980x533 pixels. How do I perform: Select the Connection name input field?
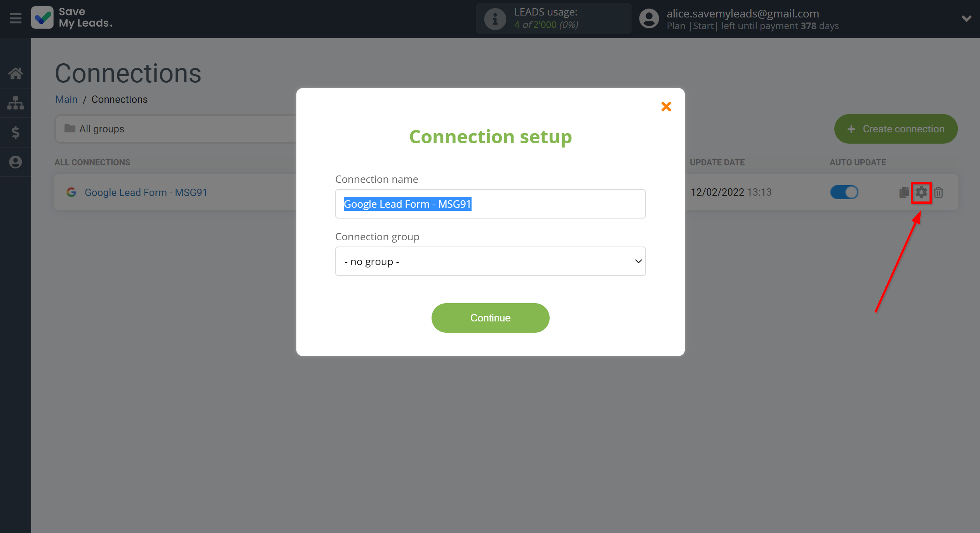click(490, 203)
